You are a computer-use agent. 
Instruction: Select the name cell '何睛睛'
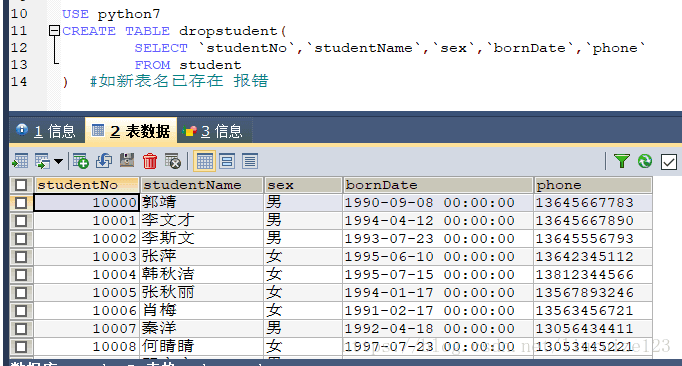point(202,347)
